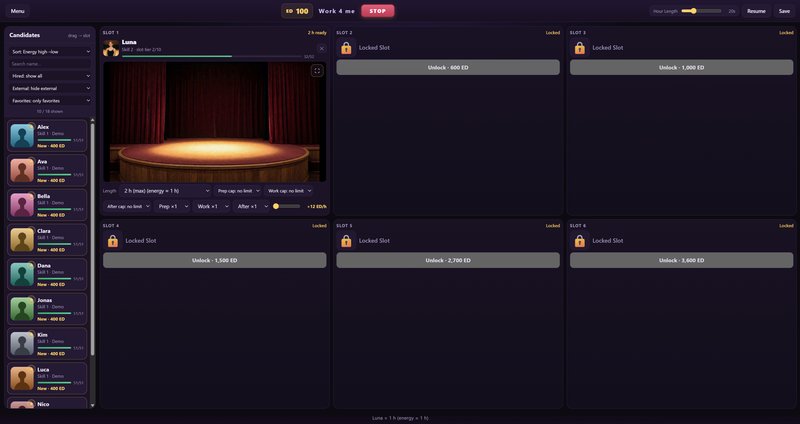Open the Hired: show all filter

pos(51,76)
